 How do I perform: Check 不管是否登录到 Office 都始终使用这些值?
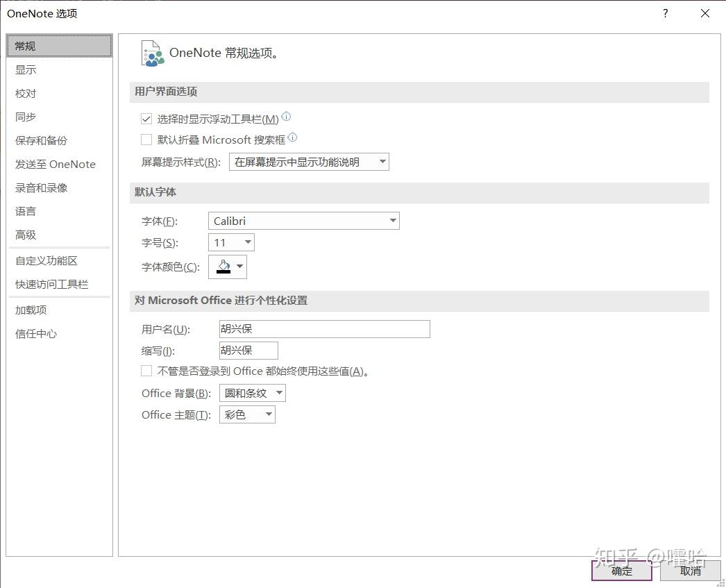tap(146, 371)
